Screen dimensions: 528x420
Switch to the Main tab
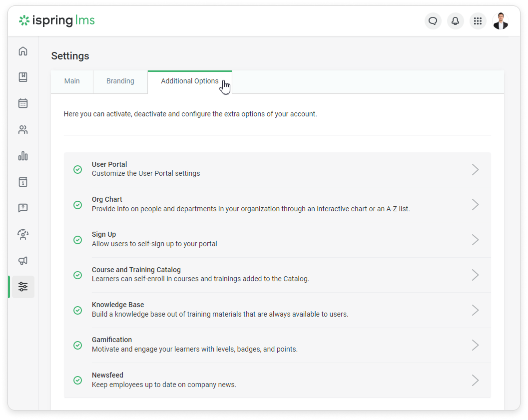[72, 81]
